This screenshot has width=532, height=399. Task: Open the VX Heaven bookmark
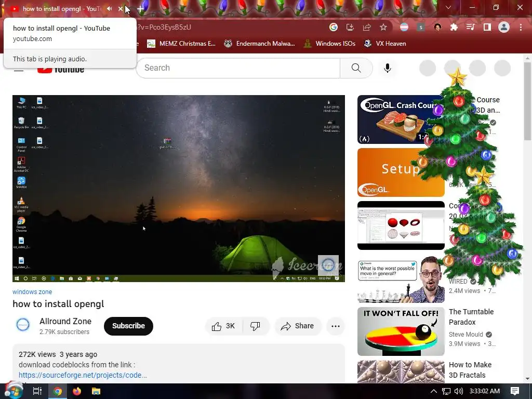click(385, 44)
